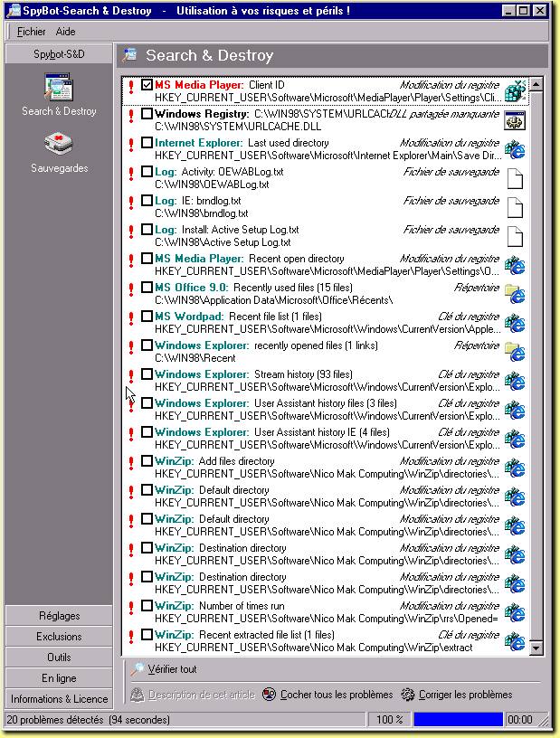Select the Log Install Active Setup Log.txt text
This screenshot has height=738, width=560.
(x=226, y=230)
